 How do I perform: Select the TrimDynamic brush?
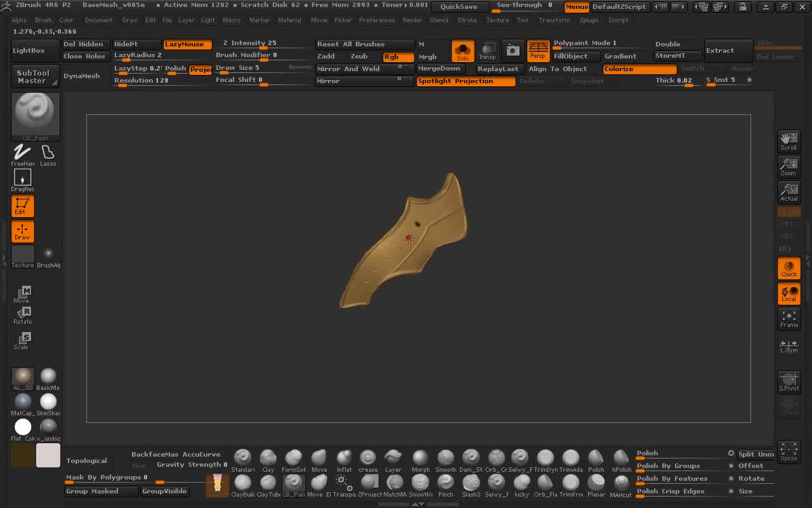click(x=546, y=461)
